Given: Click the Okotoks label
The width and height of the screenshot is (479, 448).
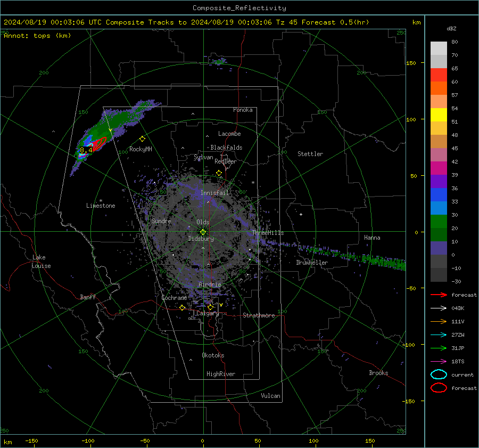Looking at the screenshot, I should [213, 355].
